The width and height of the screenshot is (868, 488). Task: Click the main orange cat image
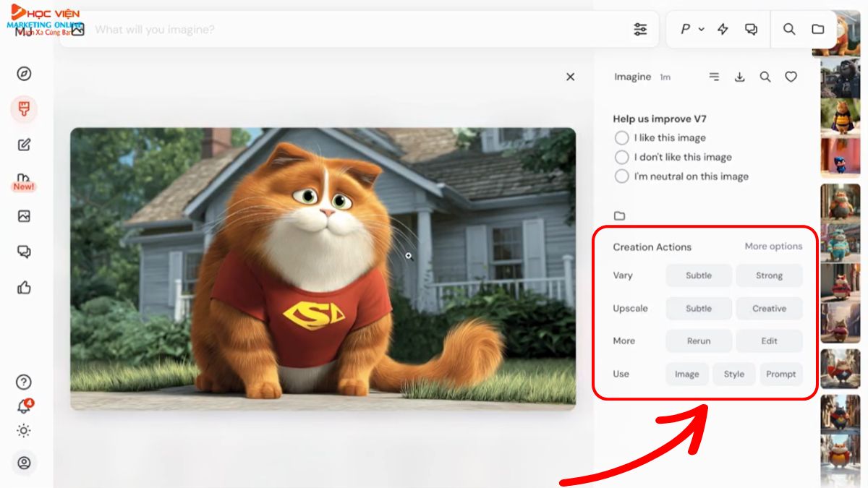pos(323,269)
